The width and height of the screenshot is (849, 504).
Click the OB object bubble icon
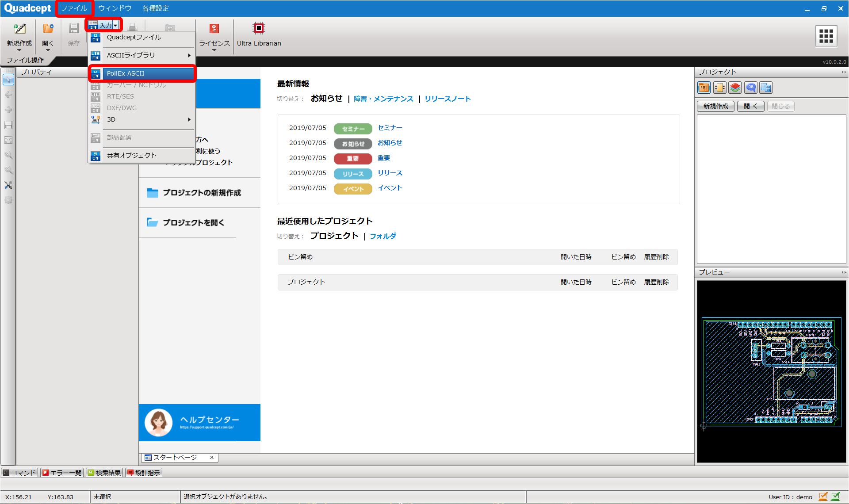point(750,88)
